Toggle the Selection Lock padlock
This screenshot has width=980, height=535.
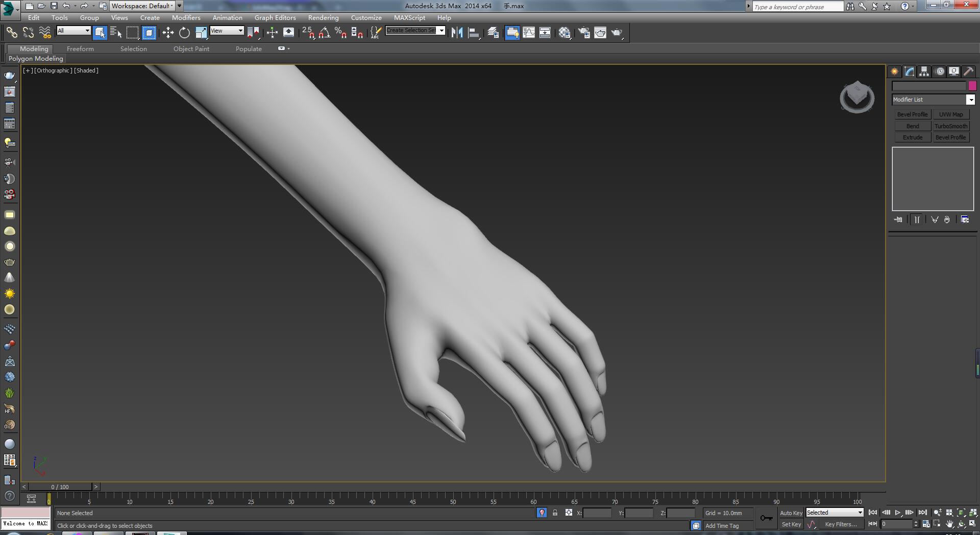555,513
